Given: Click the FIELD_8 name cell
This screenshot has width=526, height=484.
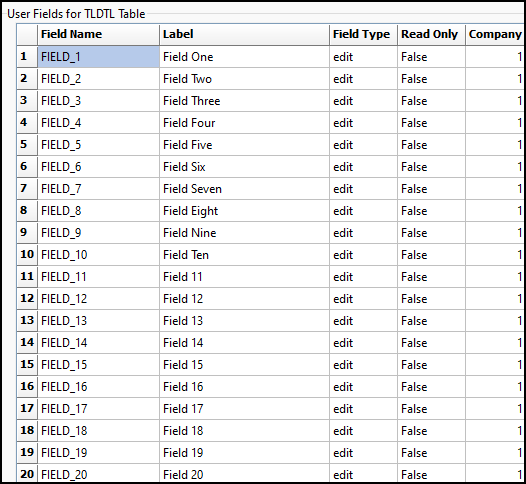Looking at the screenshot, I should point(98,211).
